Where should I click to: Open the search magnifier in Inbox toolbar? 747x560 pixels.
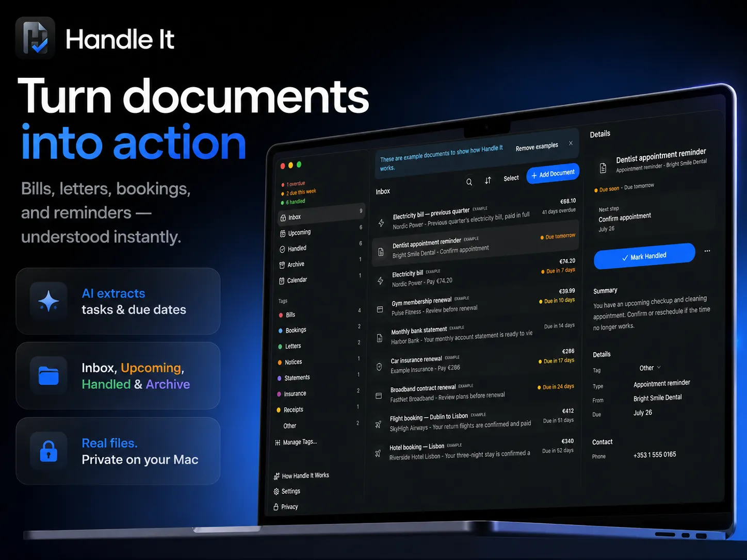[469, 182]
